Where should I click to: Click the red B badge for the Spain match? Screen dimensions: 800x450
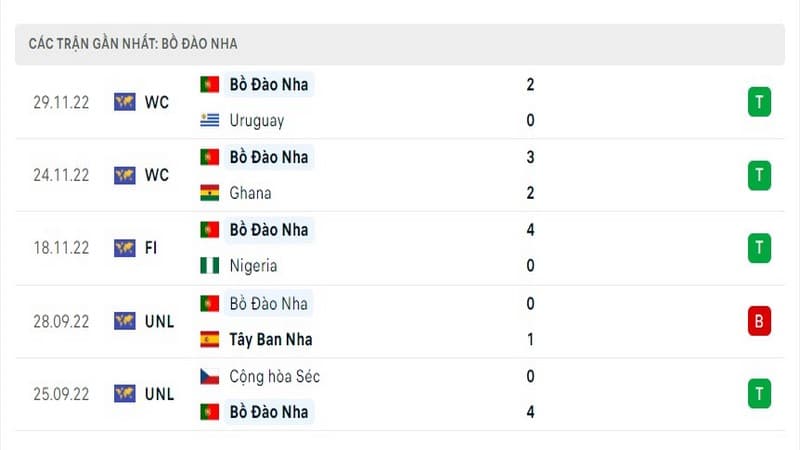759,321
